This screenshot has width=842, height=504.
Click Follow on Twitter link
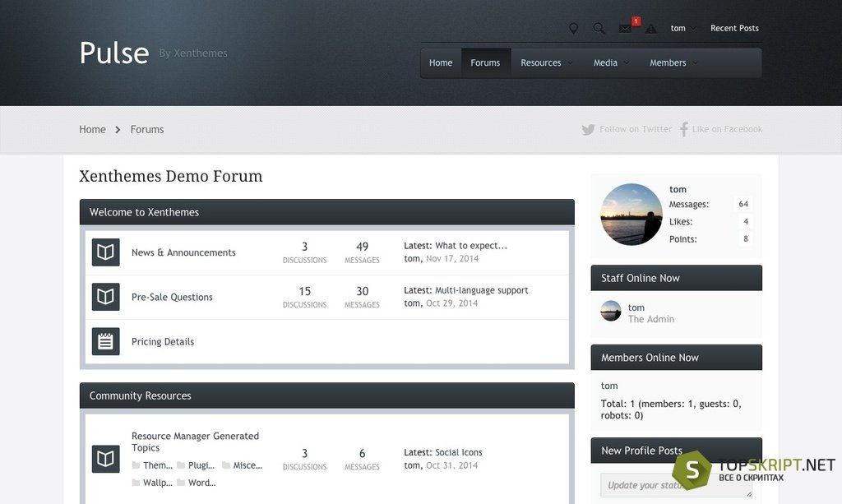click(x=636, y=129)
